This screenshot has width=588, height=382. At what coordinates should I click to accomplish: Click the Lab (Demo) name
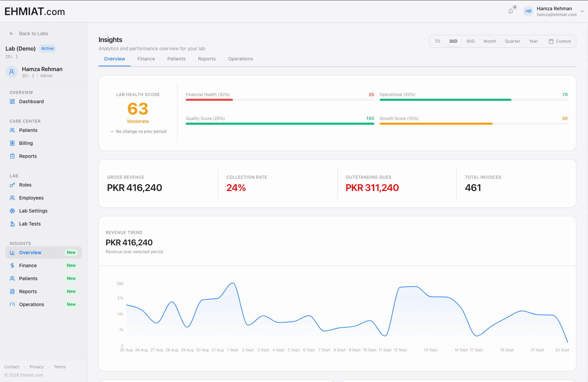pyautogui.click(x=21, y=49)
